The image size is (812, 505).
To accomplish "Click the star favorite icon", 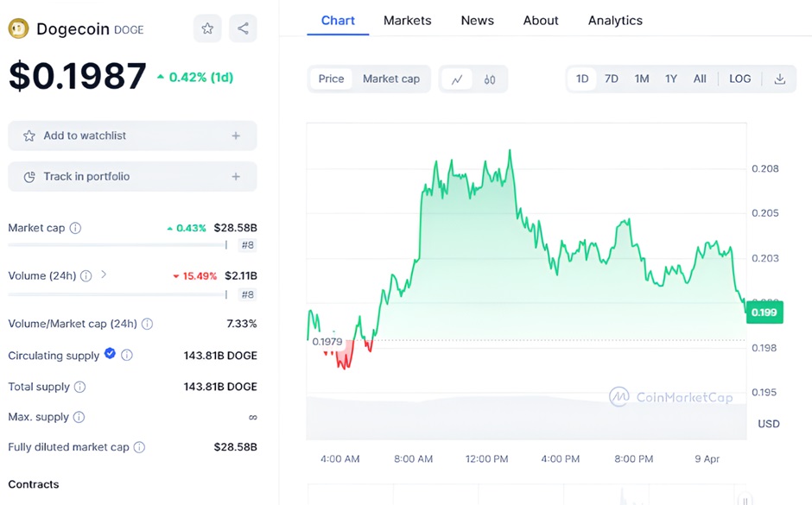I will [x=207, y=28].
